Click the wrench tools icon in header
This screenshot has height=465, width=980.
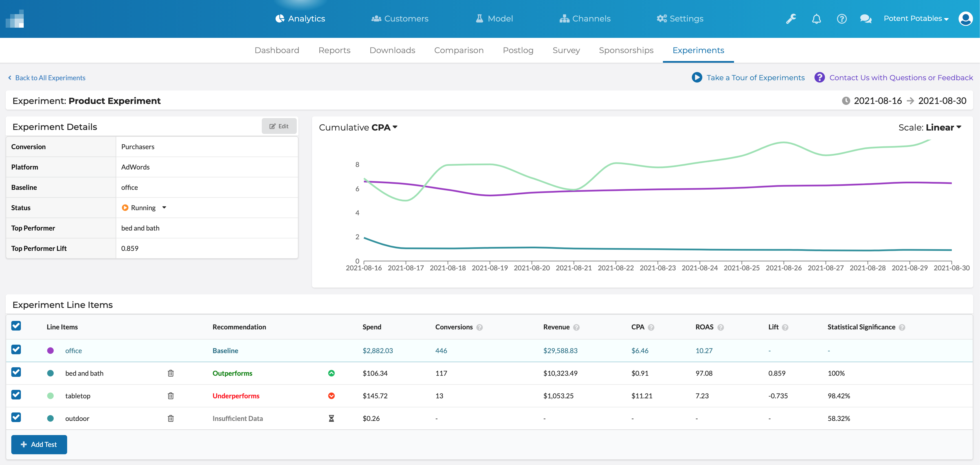coord(791,19)
